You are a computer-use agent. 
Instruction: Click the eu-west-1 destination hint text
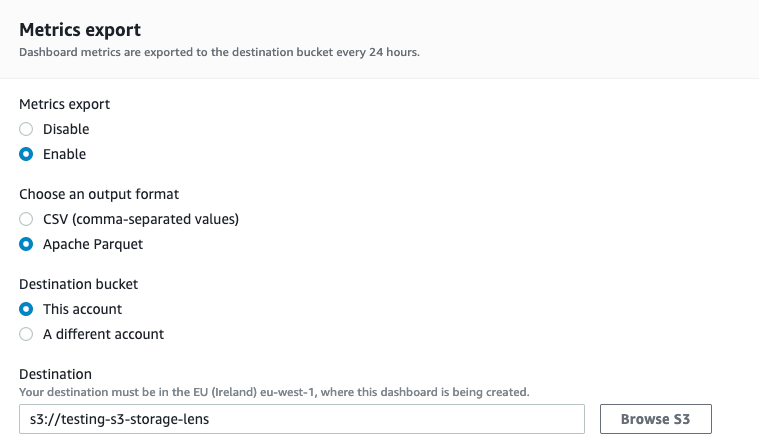273,391
